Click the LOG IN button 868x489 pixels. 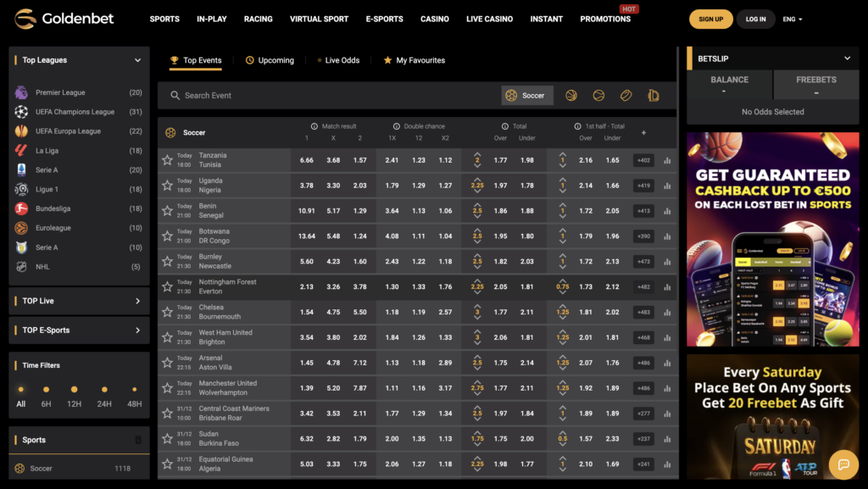(755, 18)
